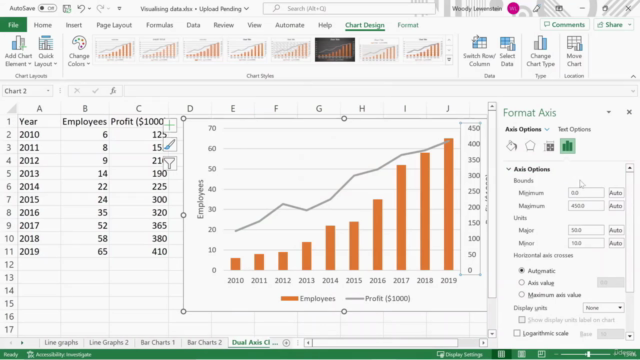
Task: Click the Chart Elements plus icon
Action: [x=169, y=126]
